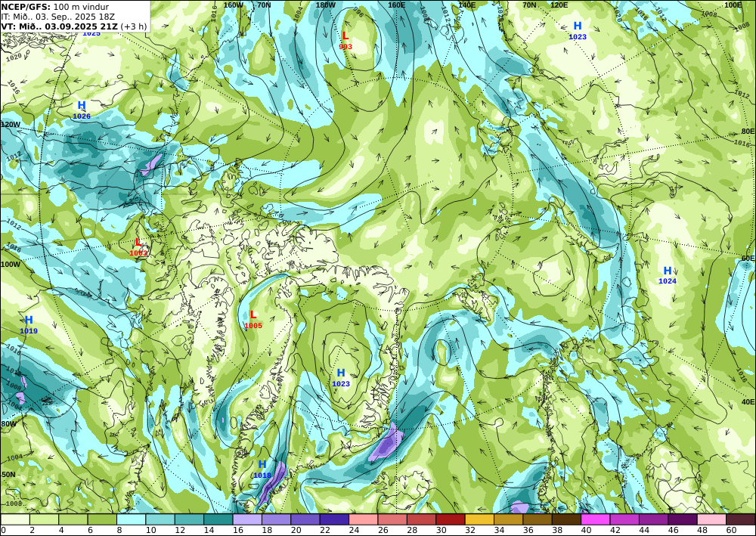Click the H 1023 marker near the 120E label
The image size is (756, 536).
tap(578, 26)
